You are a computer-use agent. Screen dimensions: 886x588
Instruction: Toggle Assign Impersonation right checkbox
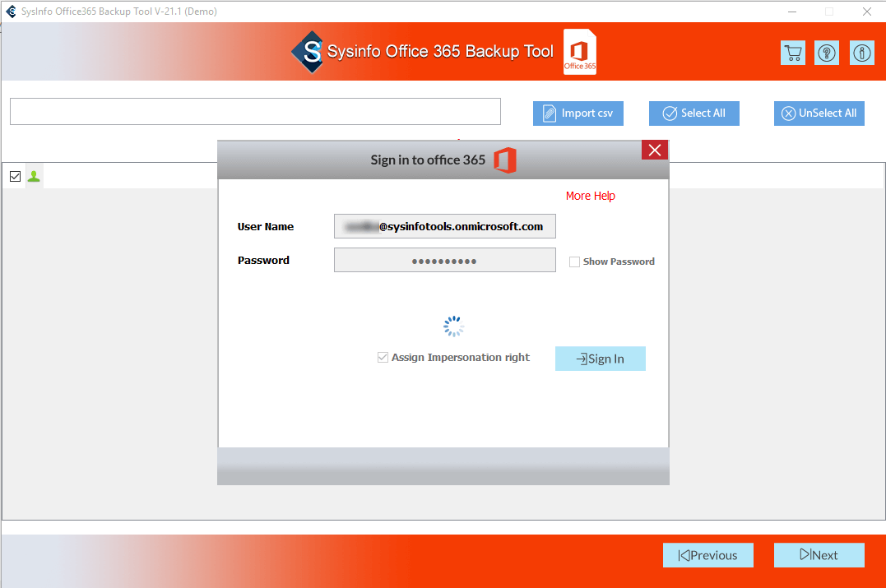tap(383, 357)
